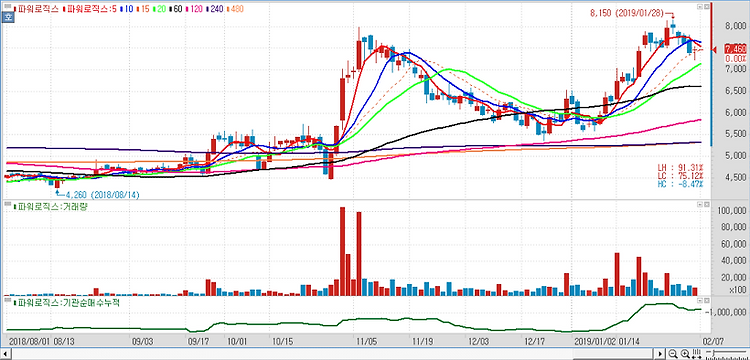Open the 거래량 pane dropdown button
This screenshot has height=360, width=750.
point(700,205)
